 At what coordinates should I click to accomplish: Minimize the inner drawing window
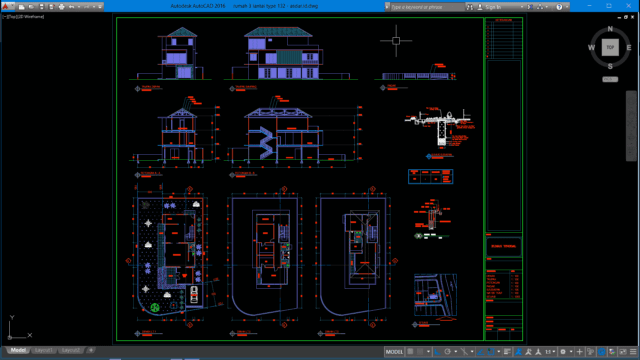coord(619,17)
